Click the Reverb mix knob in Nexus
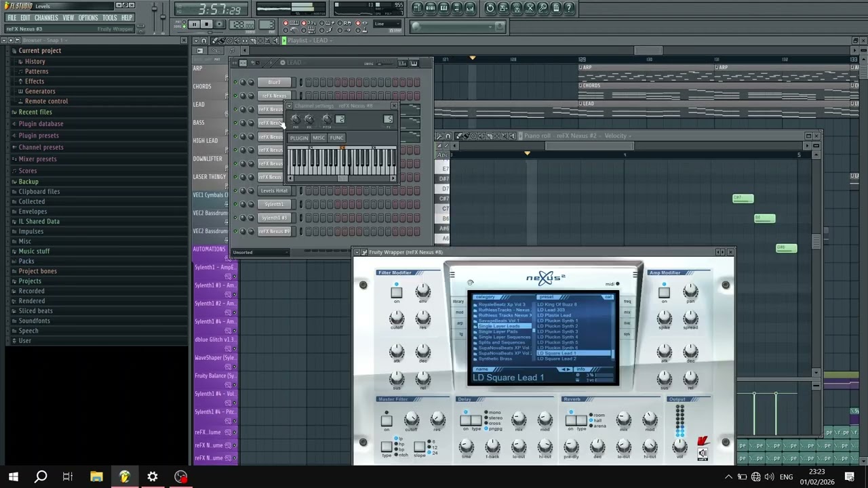The height and width of the screenshot is (488, 868). tap(623, 418)
